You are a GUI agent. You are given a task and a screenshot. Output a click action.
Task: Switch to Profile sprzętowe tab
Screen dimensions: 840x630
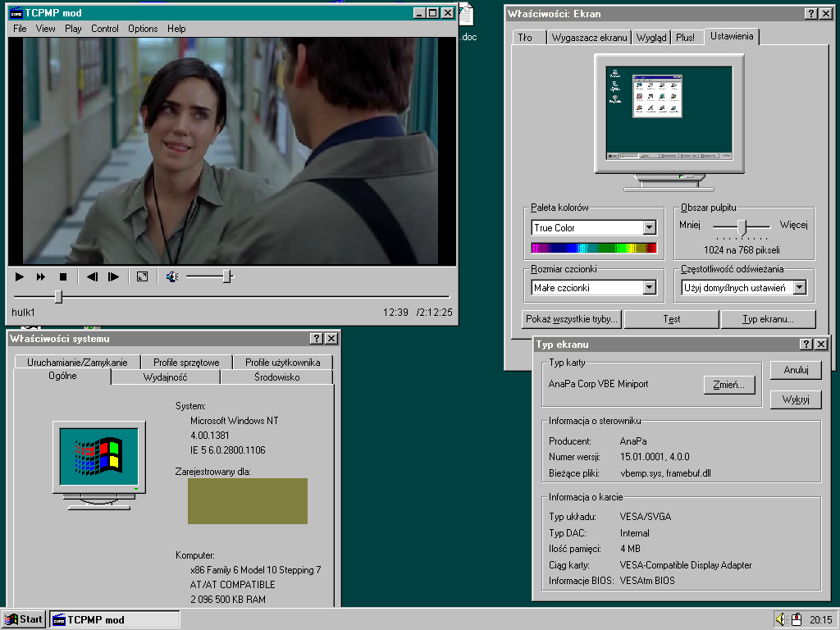coord(186,363)
